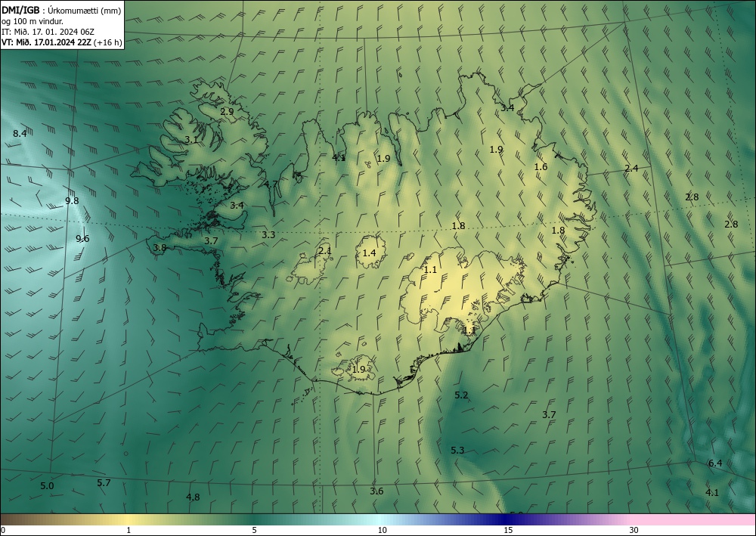Click the dark navy section of the color scale
Image resolution: width=756 pixels, height=536 pixels.
point(507,519)
